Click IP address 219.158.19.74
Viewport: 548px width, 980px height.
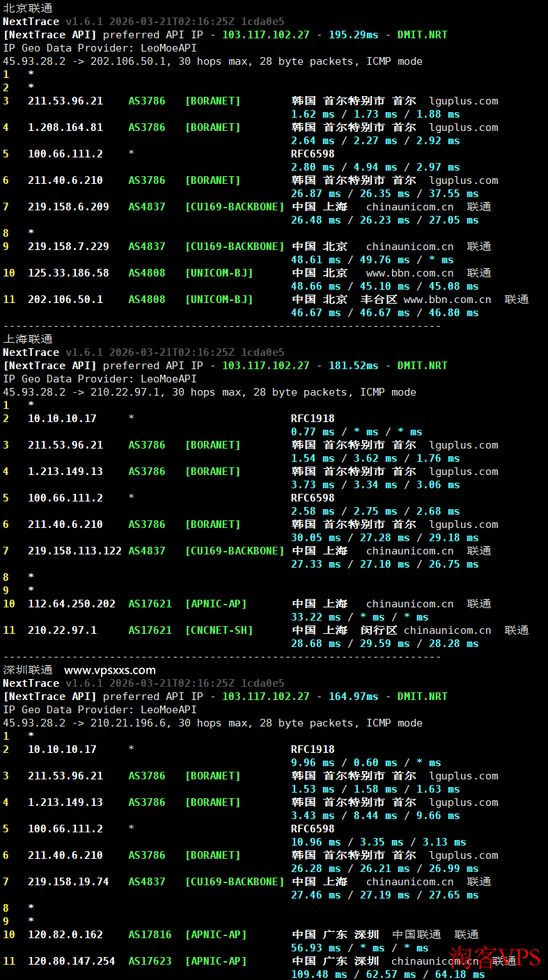tap(68, 882)
